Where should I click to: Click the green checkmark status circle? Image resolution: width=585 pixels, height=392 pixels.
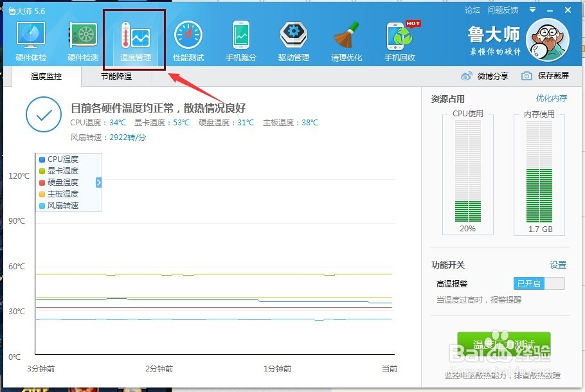tap(44, 114)
